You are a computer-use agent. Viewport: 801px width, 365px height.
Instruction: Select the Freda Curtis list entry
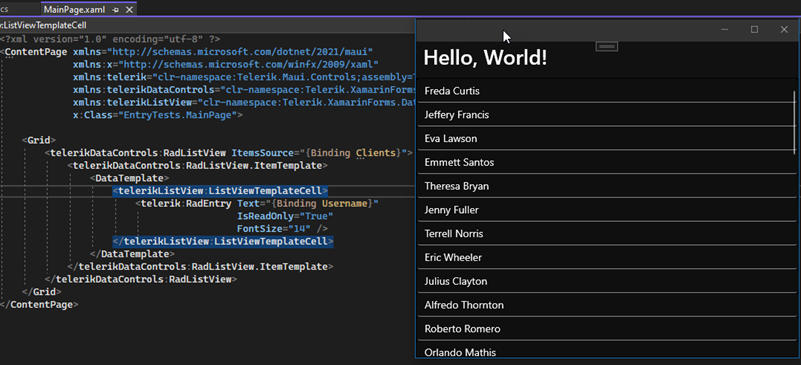point(607,91)
